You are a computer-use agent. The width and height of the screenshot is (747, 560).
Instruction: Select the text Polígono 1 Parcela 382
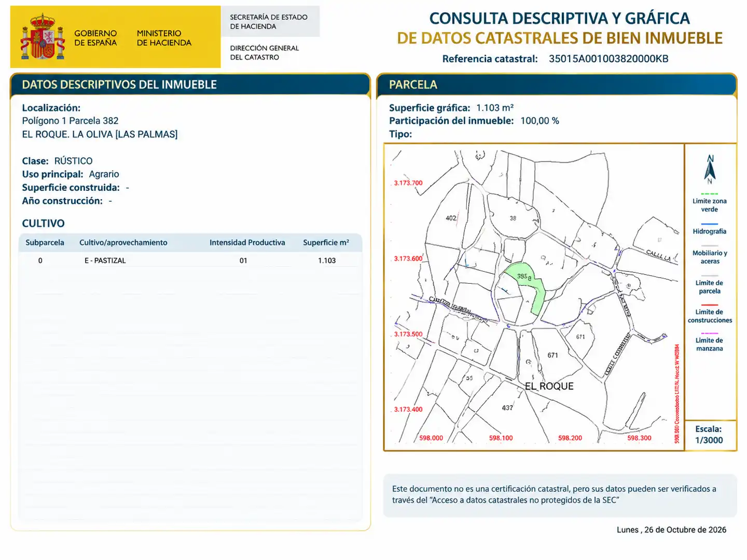70,121
